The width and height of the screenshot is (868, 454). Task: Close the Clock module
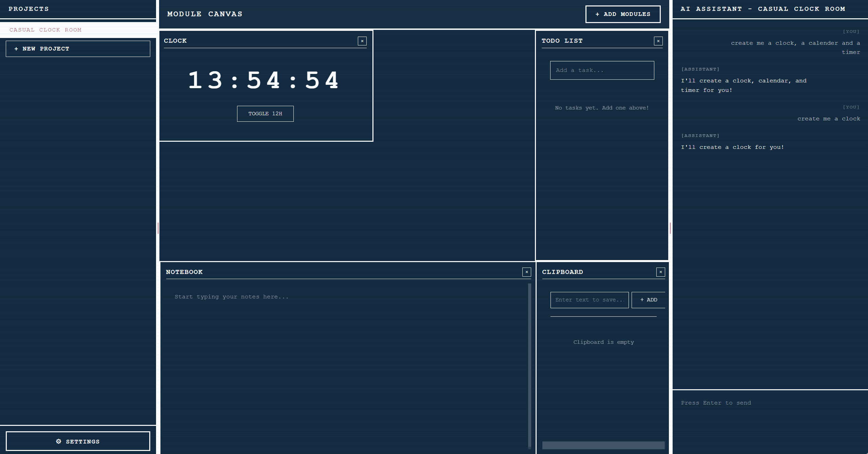coord(362,41)
